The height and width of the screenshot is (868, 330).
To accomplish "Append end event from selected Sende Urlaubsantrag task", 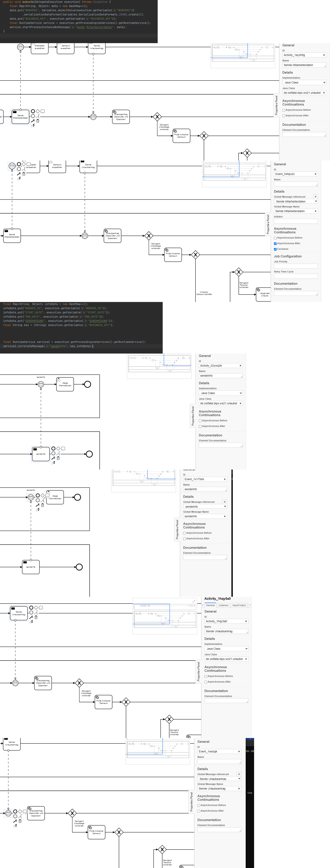I will click(x=31, y=608).
